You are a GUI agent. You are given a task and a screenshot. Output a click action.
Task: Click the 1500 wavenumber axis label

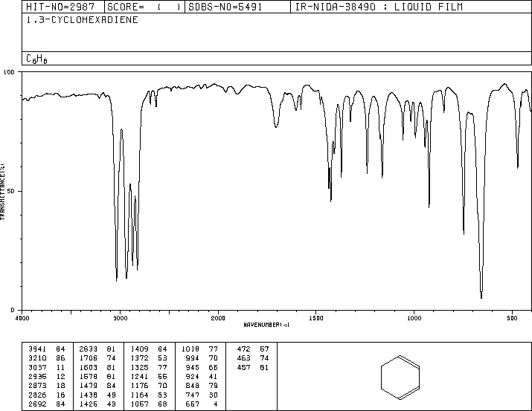tap(316, 318)
